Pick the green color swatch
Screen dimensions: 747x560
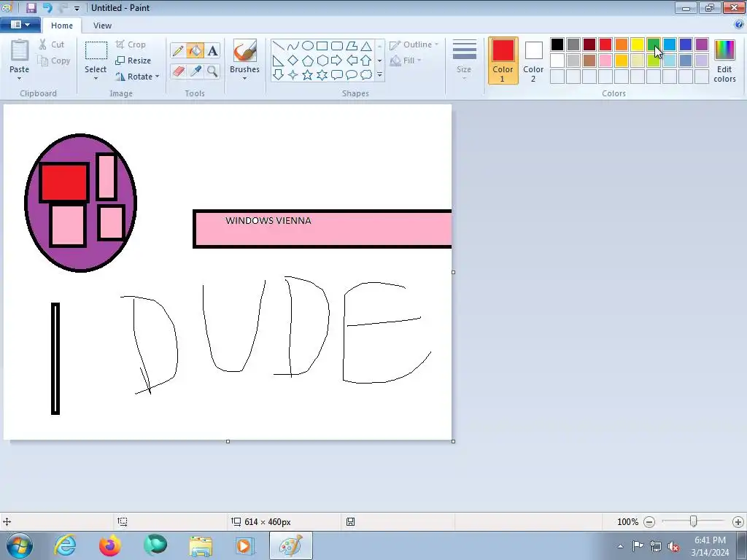pos(653,44)
